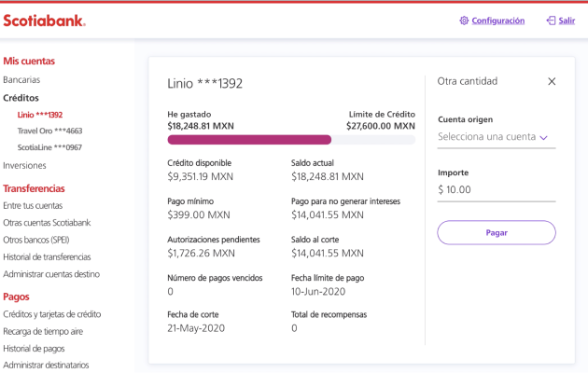Image resolution: width=588 pixels, height=373 pixels.
Task: Open Otras cuentas Scotiabank transfers
Action: tap(47, 223)
